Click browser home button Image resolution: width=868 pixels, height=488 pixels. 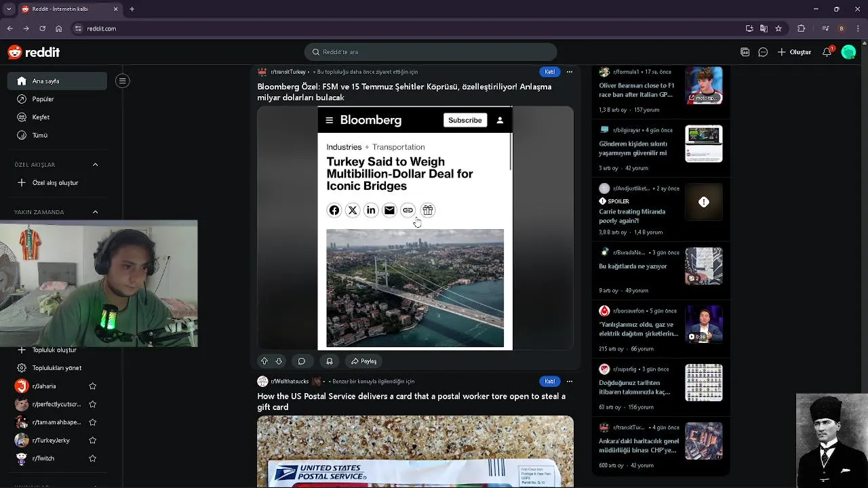coord(59,28)
